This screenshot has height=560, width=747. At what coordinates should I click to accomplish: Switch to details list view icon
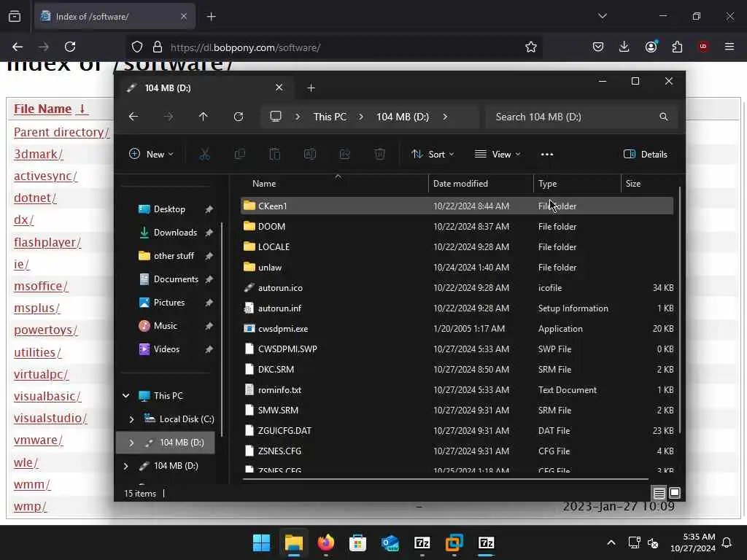[x=659, y=493]
